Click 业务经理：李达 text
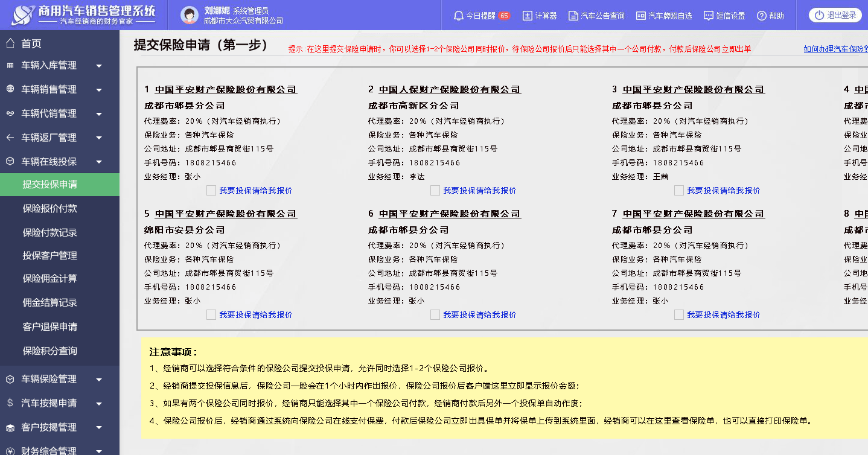Screen dimensions: 868x455 coord(397,176)
